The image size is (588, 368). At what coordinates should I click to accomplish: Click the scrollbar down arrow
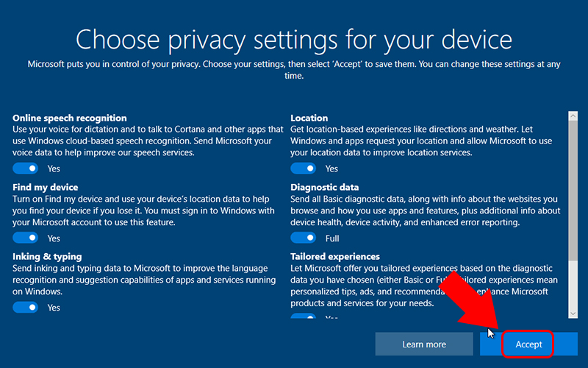pyautogui.click(x=573, y=314)
